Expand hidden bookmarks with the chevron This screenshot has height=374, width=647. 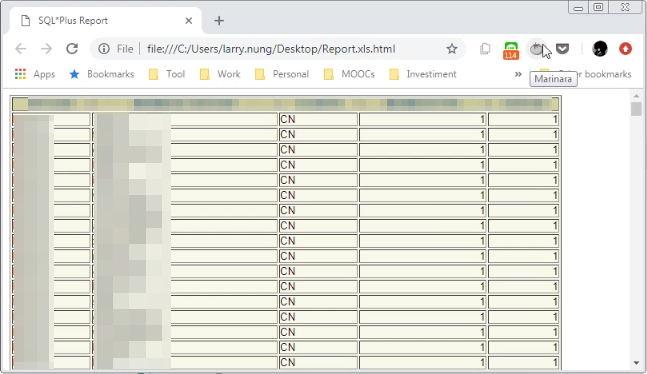(518, 74)
